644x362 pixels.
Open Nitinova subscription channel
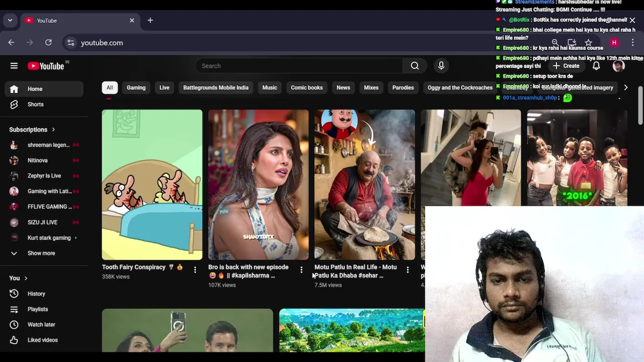click(x=44, y=160)
